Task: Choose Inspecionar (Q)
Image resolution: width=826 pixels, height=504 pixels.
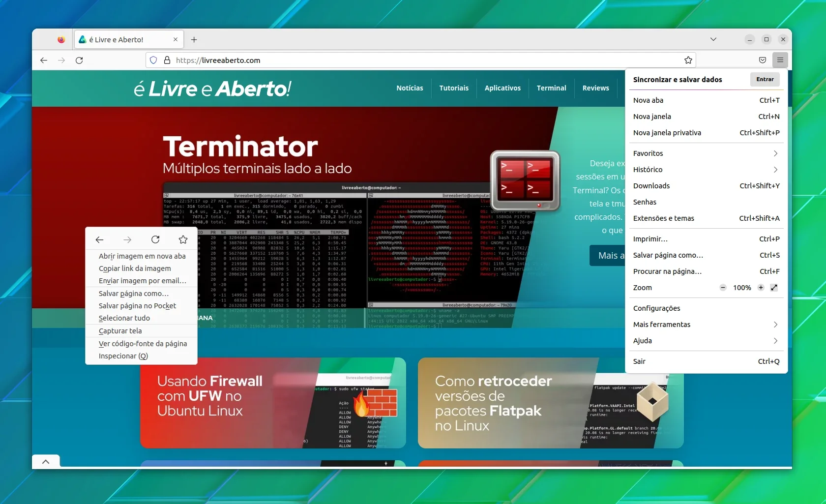Action: (142, 356)
